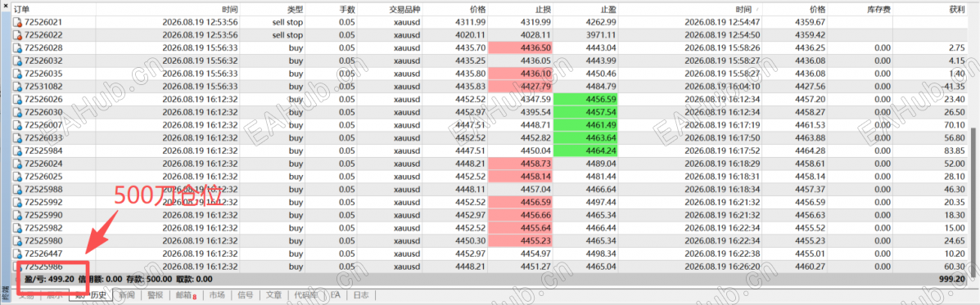Click the red stop-loss cell 4458.73
Image resolution: width=980 pixels, height=305 pixels.
point(521,164)
